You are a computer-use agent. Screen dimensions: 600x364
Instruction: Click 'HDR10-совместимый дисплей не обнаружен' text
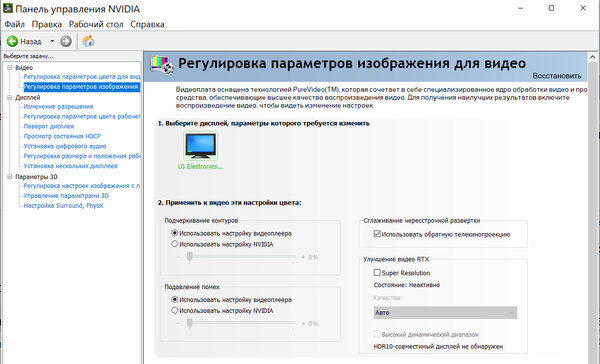pyautogui.click(x=438, y=347)
